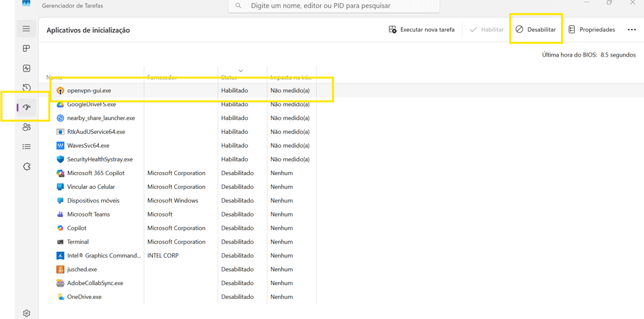The image size is (644, 319).
Task: Open the three-dots more options menu
Action: (631, 30)
